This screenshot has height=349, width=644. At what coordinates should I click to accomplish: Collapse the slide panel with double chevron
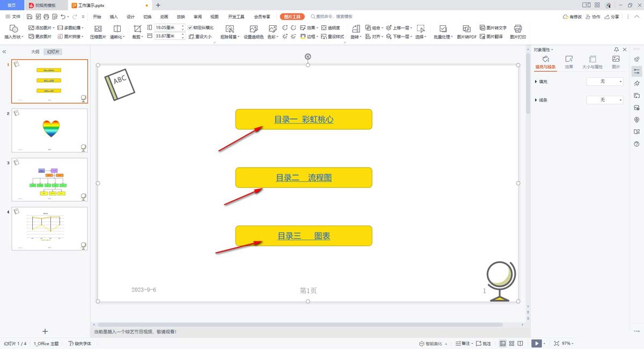4,52
